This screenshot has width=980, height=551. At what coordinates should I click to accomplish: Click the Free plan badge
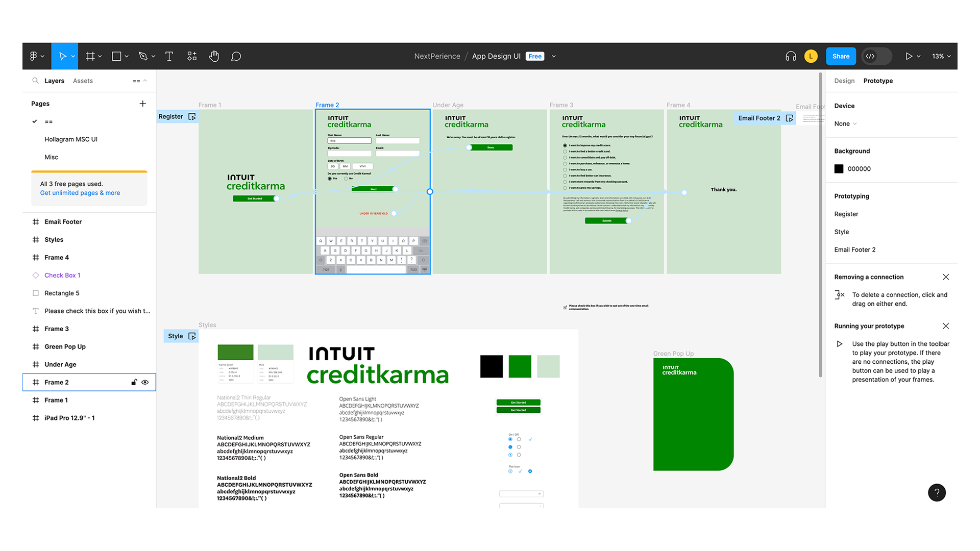pos(535,56)
